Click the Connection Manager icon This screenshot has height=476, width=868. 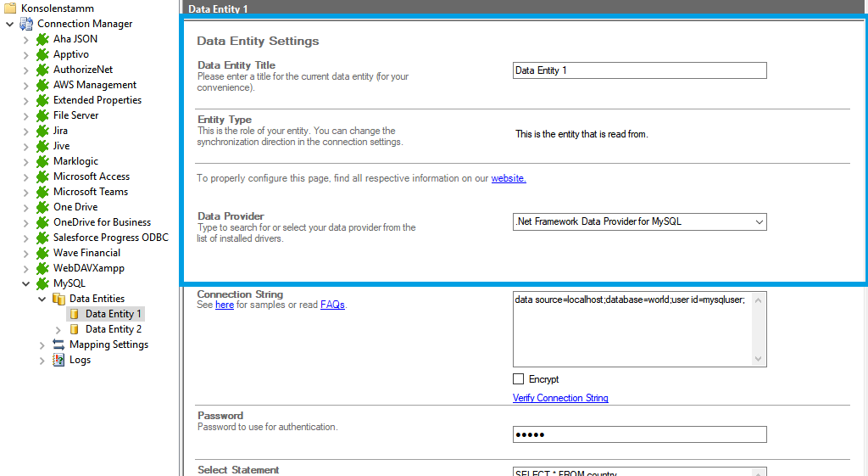tap(26, 24)
